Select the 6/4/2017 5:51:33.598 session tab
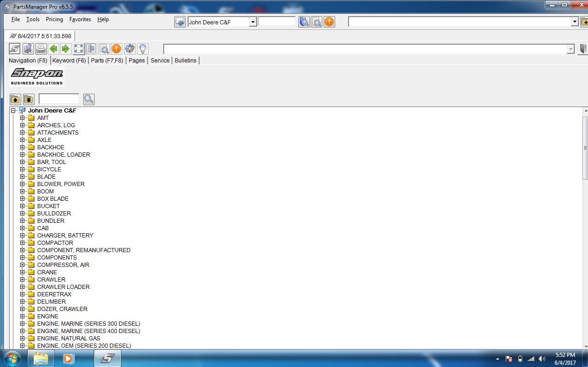 coord(40,36)
